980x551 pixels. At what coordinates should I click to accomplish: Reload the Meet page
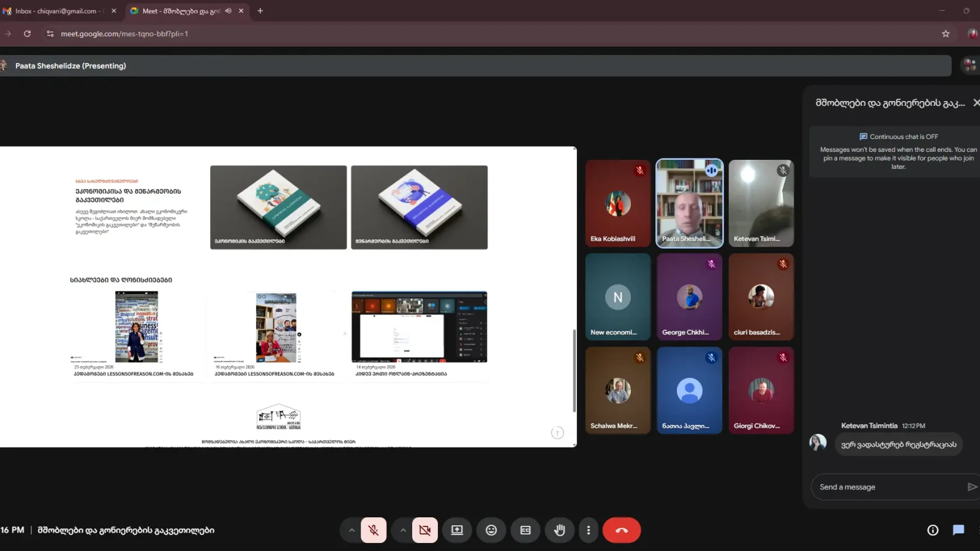(28, 34)
